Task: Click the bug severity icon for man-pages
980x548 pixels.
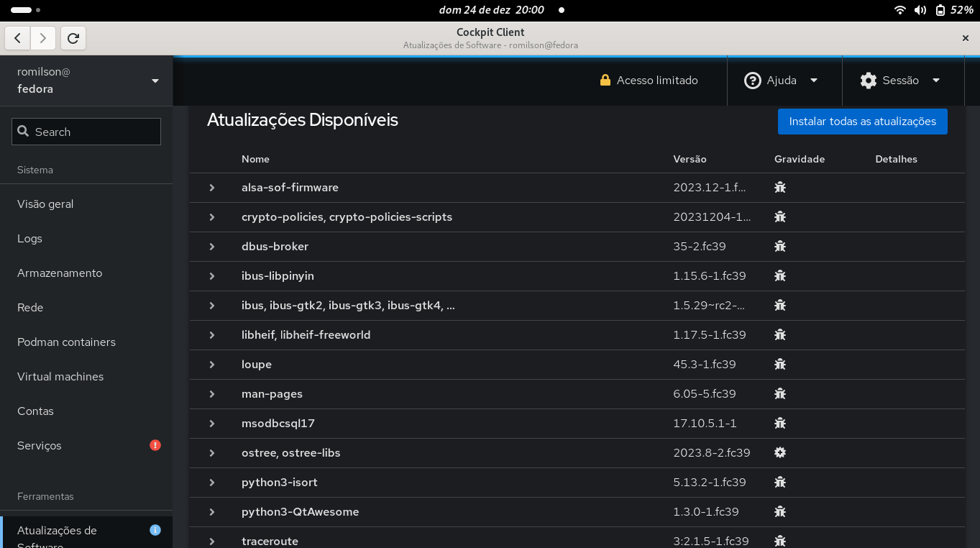Action: coord(780,394)
